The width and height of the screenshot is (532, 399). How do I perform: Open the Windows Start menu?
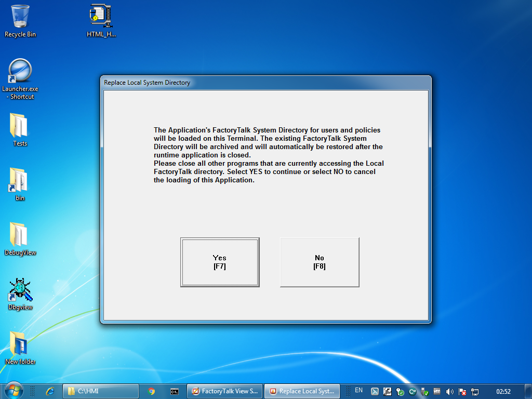14,391
